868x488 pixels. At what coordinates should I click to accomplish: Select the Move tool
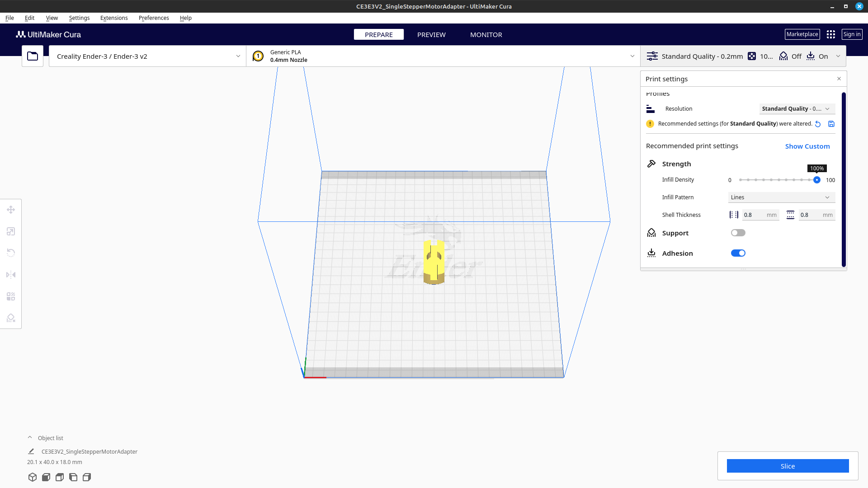click(x=11, y=210)
